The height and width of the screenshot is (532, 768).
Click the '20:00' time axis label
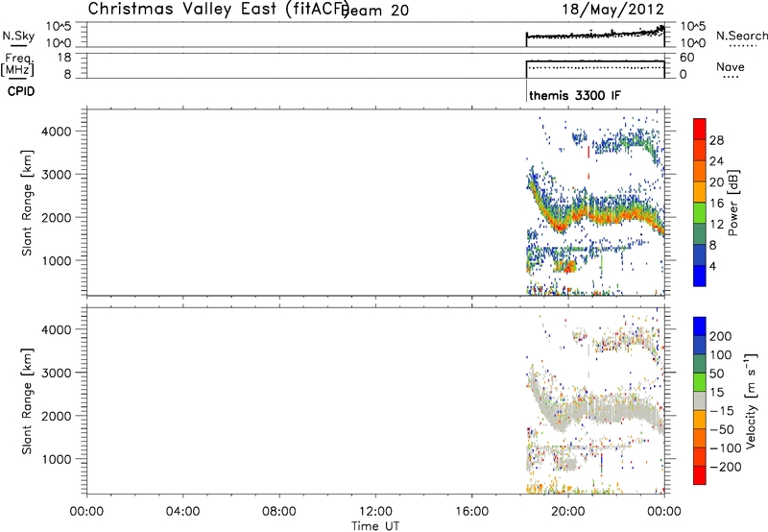[x=567, y=512]
